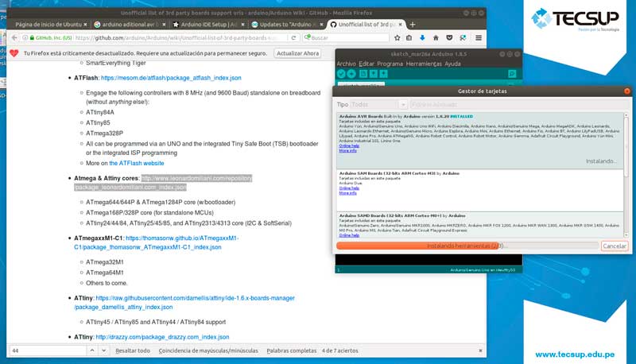Switch to 'Página de inicio de Ubuntu' tab
This screenshot has height=364, width=636.
coord(48,25)
